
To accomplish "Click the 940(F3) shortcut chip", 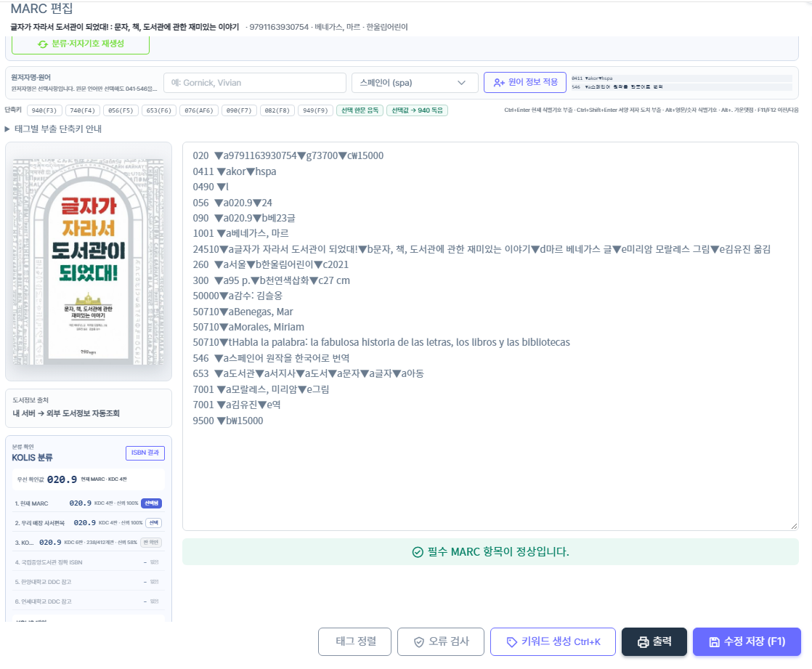I will pyautogui.click(x=44, y=110).
